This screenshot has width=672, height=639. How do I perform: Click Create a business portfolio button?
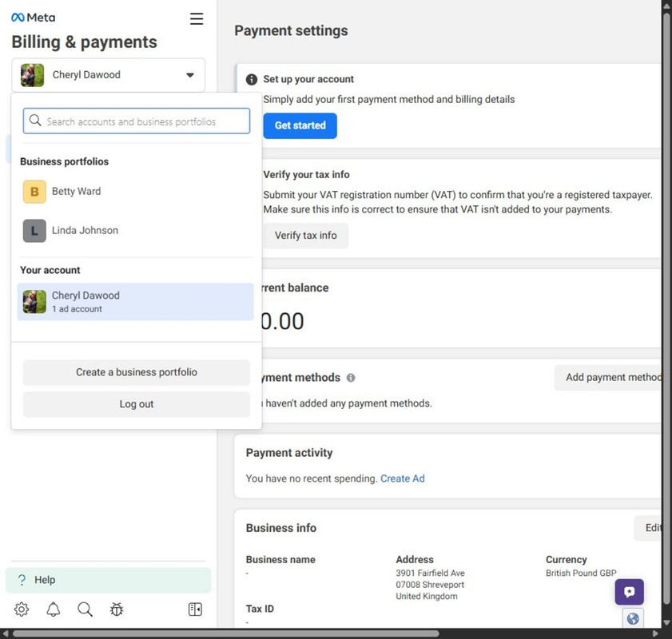[x=137, y=372]
